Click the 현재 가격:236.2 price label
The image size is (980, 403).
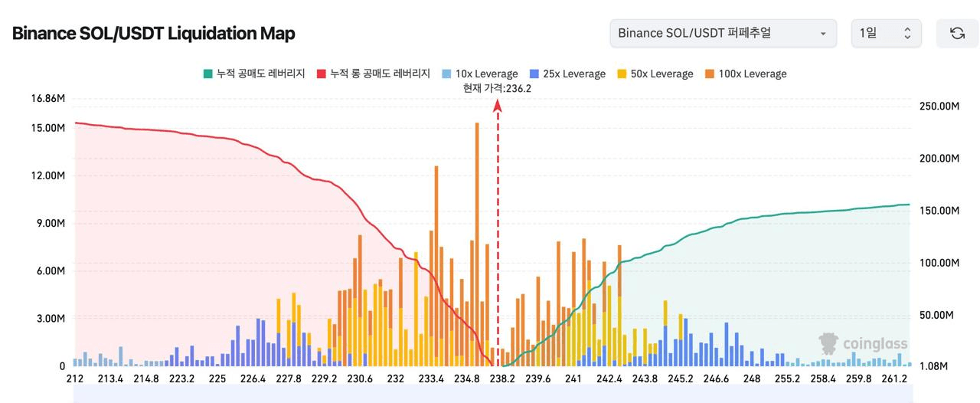click(x=497, y=88)
